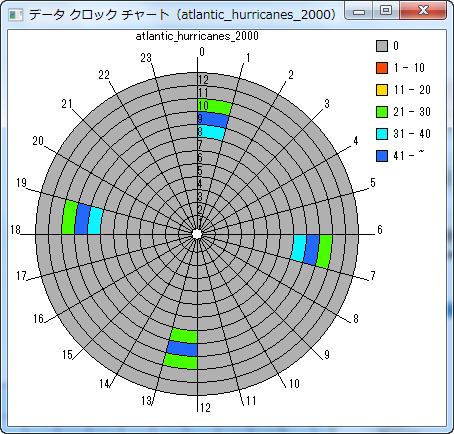Click hour label 0 at top of chart
454x434 pixels.
[202, 52]
